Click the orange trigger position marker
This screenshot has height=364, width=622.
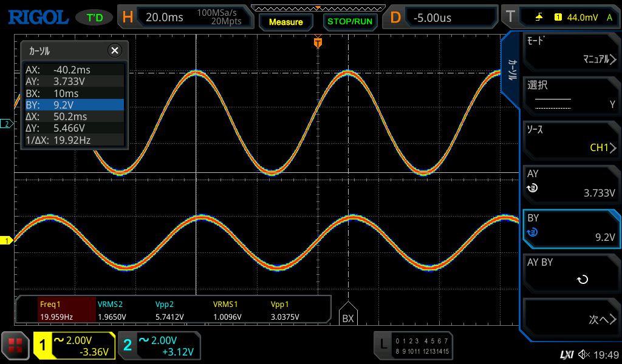[317, 42]
